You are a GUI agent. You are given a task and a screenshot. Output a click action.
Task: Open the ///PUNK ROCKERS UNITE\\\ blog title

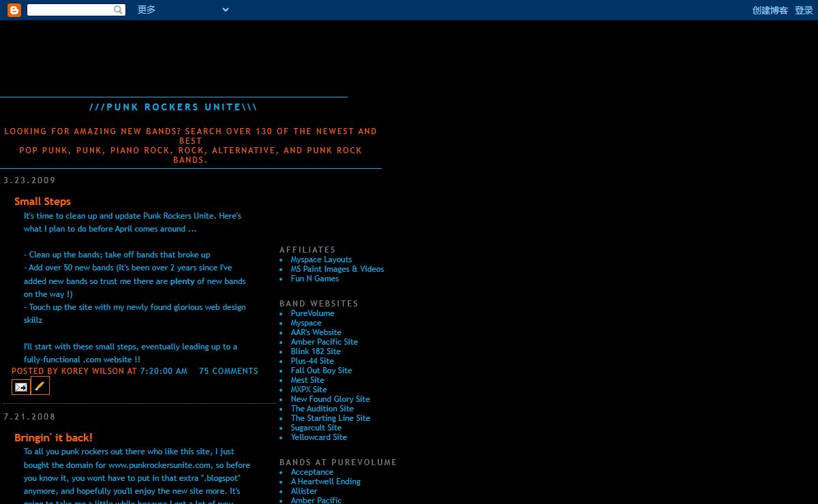pos(173,107)
